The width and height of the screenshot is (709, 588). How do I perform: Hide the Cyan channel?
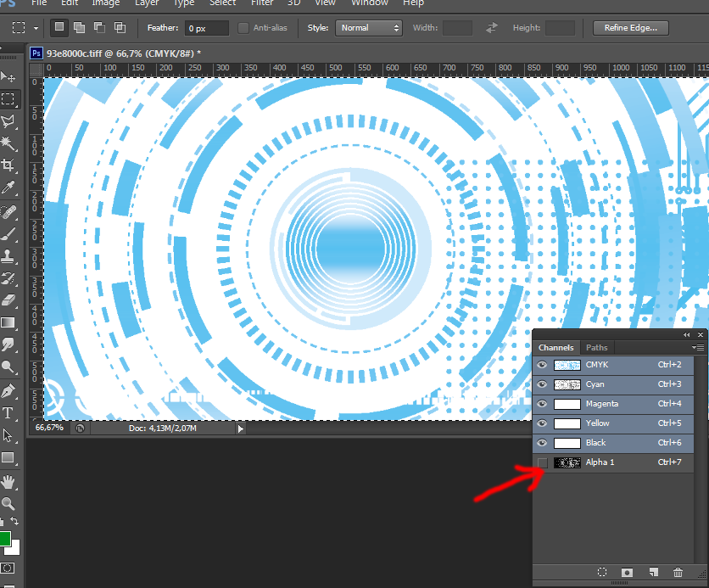pyautogui.click(x=542, y=384)
